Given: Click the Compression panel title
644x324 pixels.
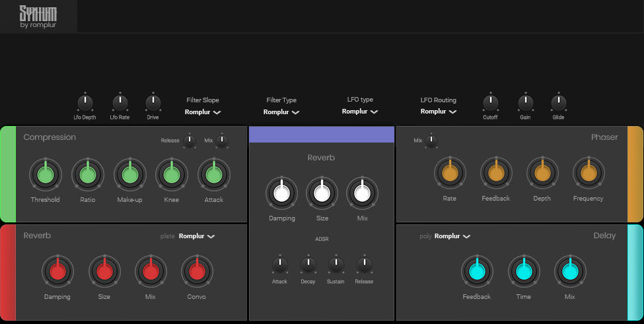Looking at the screenshot, I should pos(50,137).
